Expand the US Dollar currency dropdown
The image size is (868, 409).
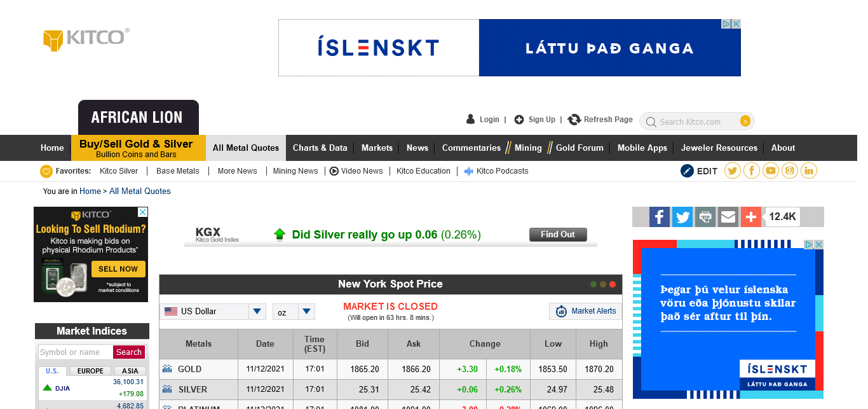(257, 312)
